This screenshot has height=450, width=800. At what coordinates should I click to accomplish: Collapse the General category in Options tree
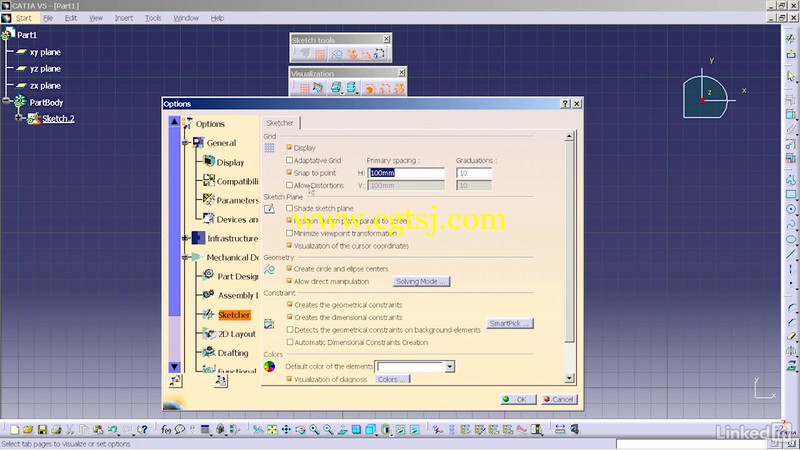click(x=186, y=143)
